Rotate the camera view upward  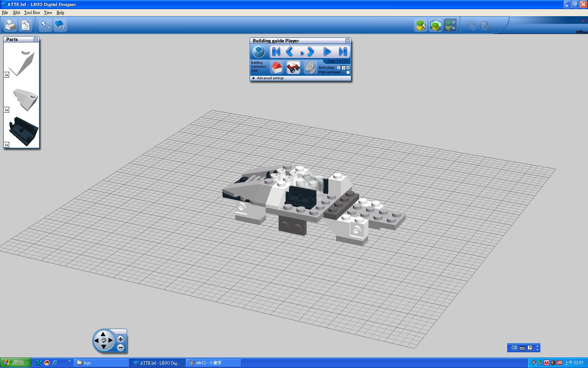coord(103,334)
